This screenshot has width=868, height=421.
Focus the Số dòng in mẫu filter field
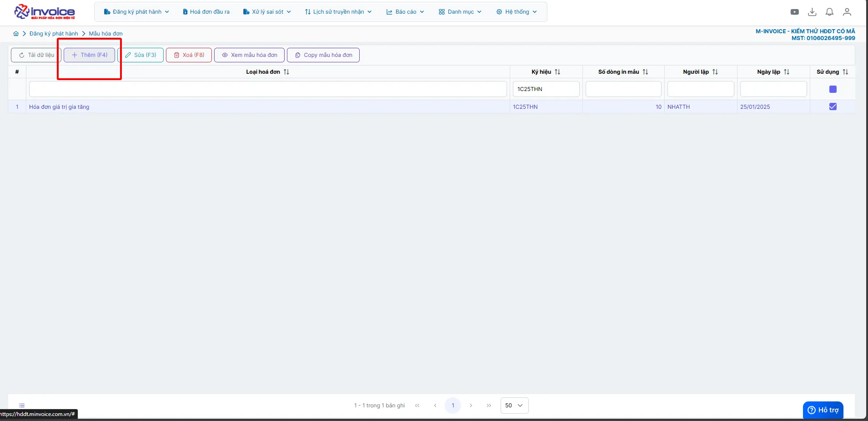click(x=623, y=89)
